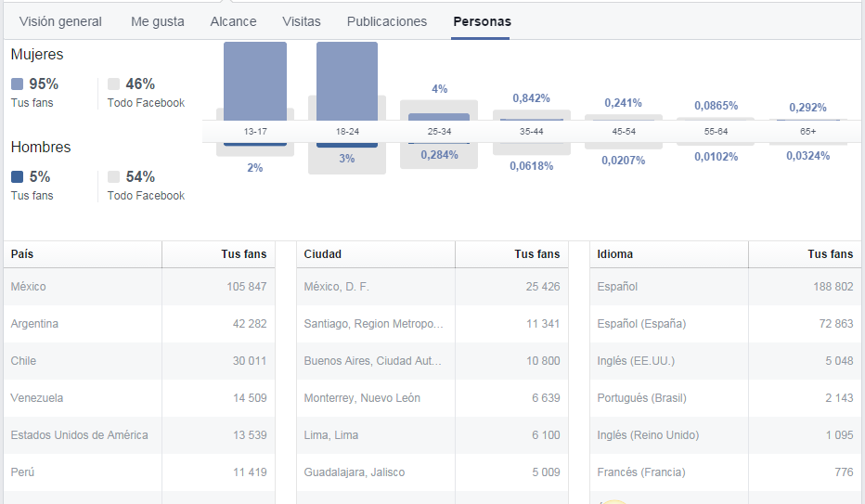
Task: Click the Mujeres section heading
Action: (37, 54)
